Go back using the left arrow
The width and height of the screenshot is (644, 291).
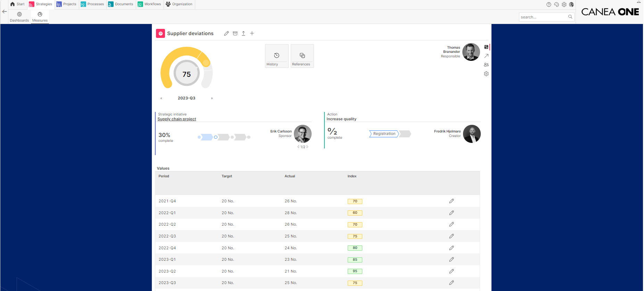(5, 11)
